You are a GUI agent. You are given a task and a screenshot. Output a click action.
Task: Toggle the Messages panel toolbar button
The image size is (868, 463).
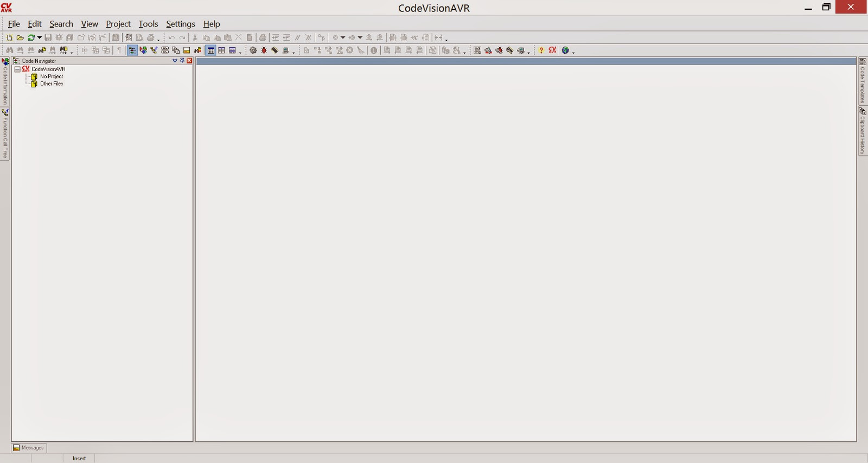(187, 50)
